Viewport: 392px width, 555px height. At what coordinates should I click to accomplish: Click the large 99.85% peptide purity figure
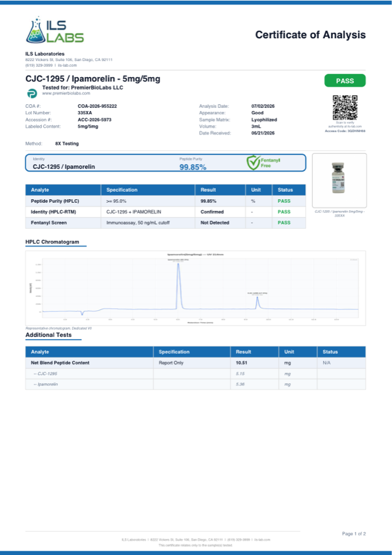point(193,167)
